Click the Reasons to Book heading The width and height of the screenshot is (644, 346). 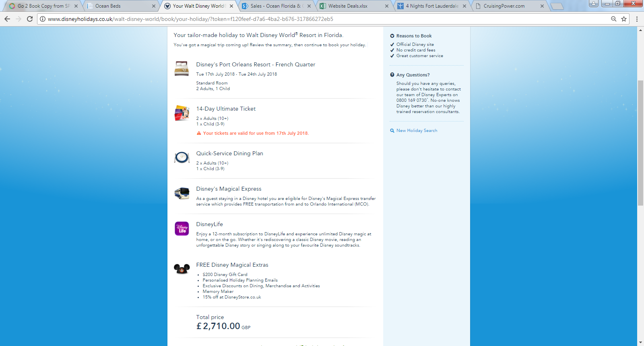click(x=414, y=36)
